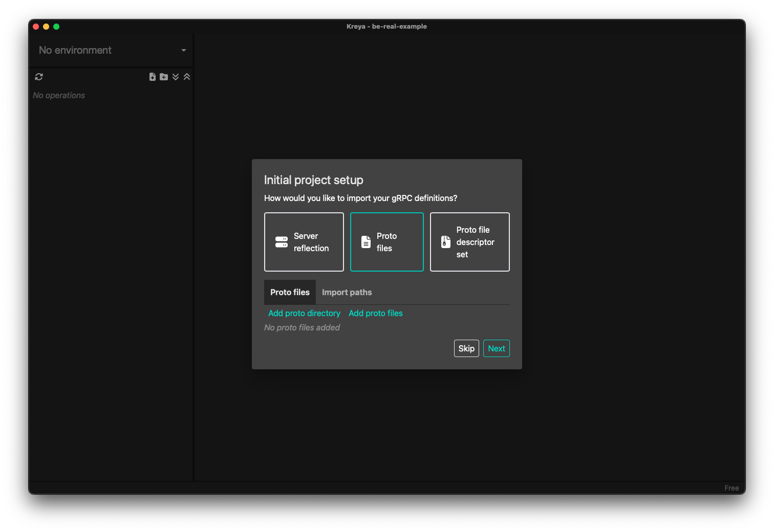Screen dimensions: 774x532
Task: Maximize the window with green button
Action: pos(56,27)
